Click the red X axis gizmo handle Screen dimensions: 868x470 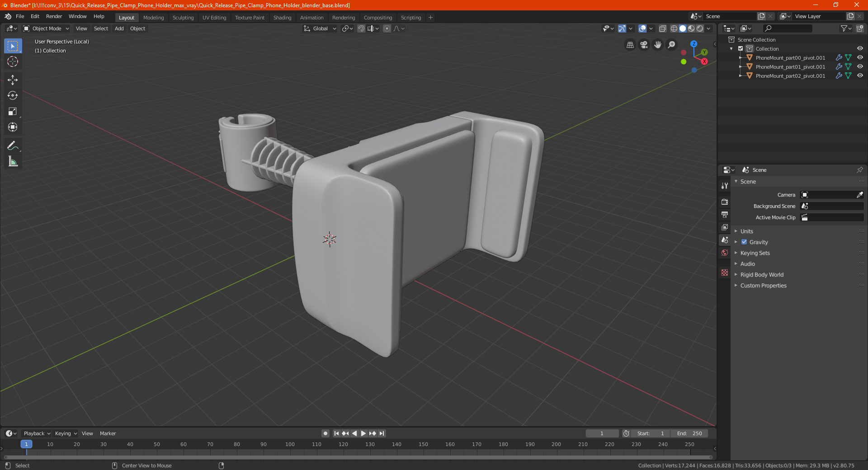[x=704, y=61]
